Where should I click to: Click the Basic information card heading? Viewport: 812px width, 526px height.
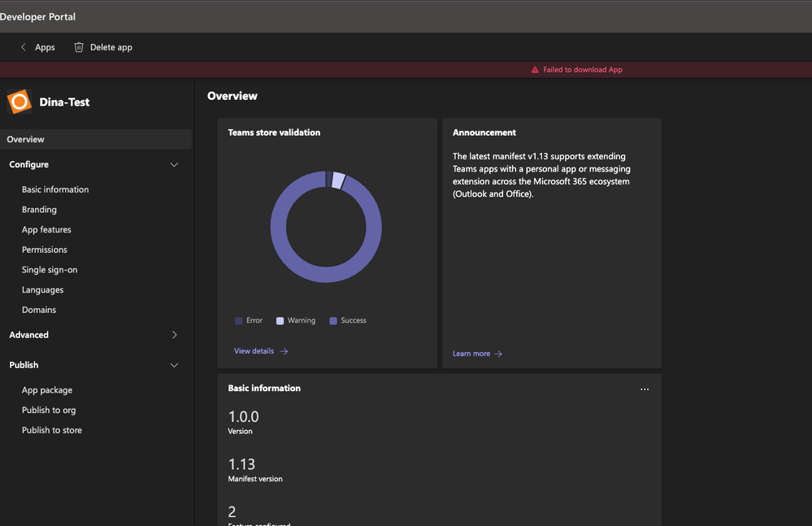[x=264, y=389]
